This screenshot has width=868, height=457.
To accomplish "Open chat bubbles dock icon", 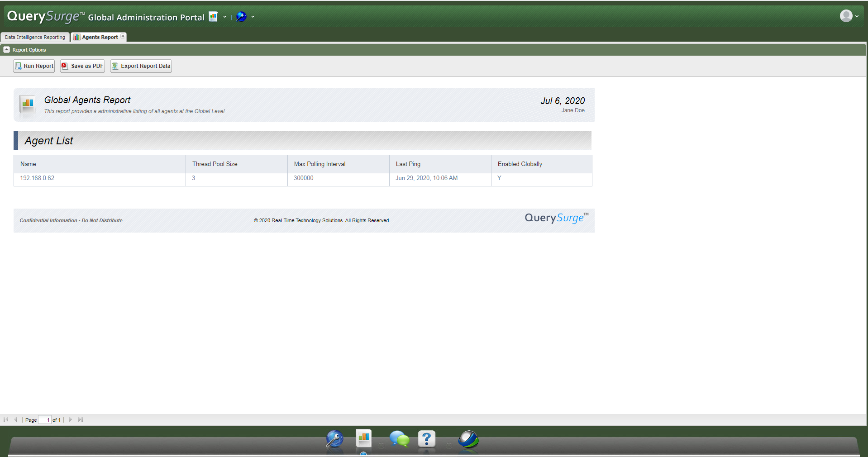I will click(x=400, y=439).
